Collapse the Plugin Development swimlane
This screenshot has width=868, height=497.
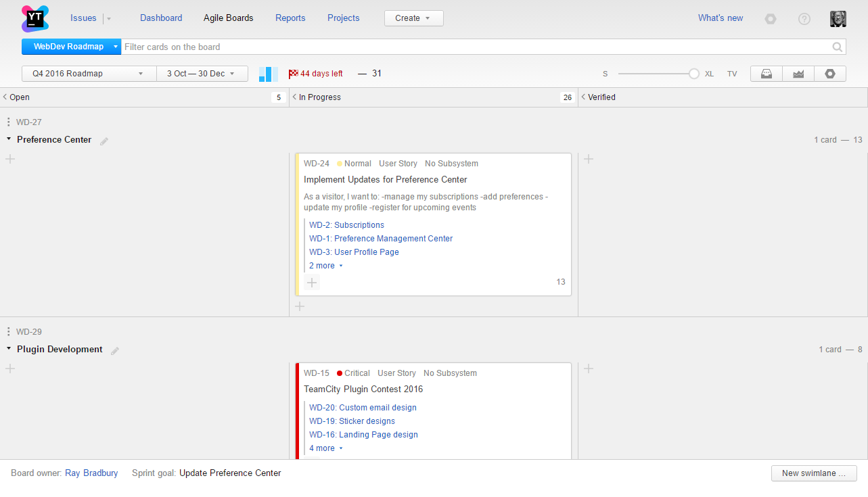click(x=9, y=349)
